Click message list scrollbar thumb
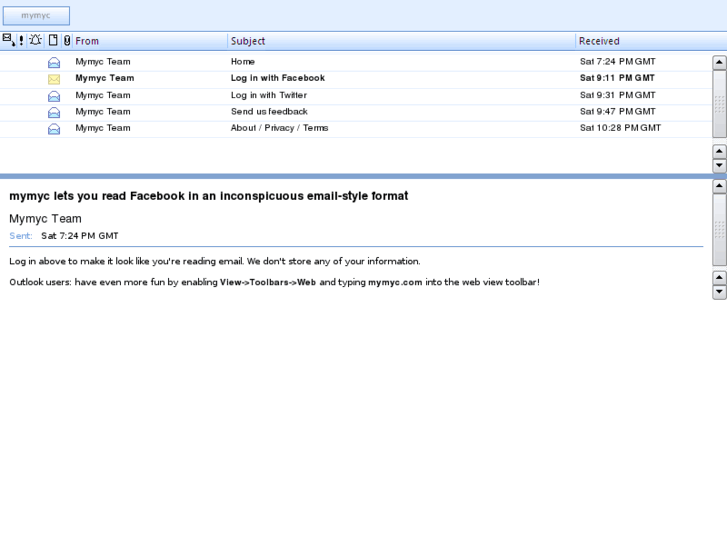This screenshot has width=727, height=545. pos(719,104)
